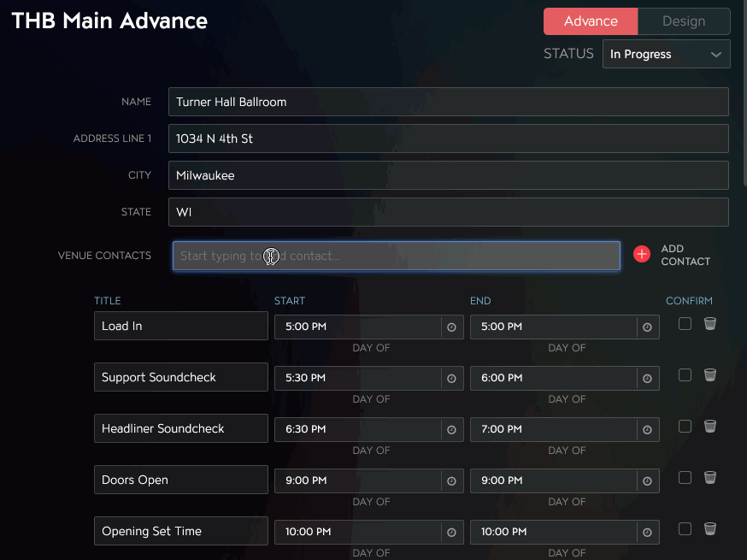Viewport: 747px width, 560px height.
Task: Open clock picker for Load In end time
Action: pyautogui.click(x=648, y=327)
